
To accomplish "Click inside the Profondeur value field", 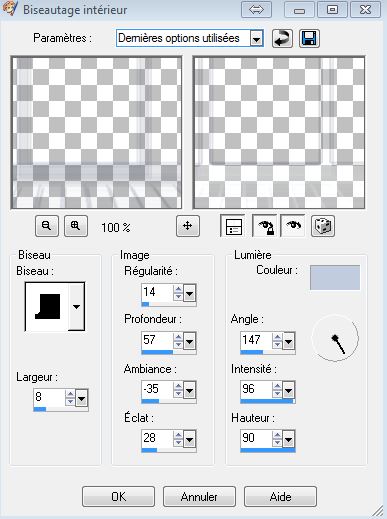I will tap(157, 340).
